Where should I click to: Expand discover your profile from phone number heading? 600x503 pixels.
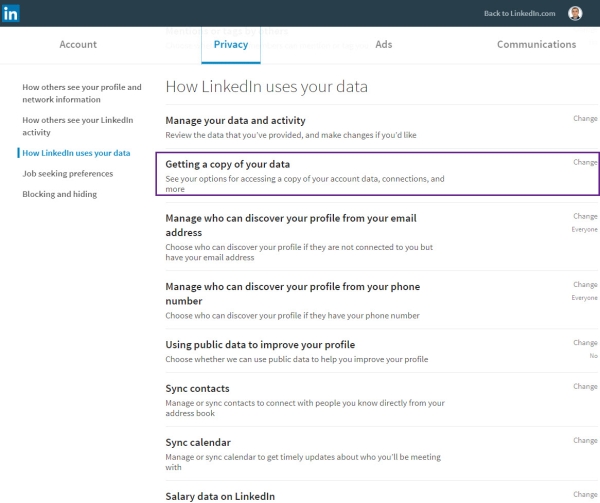pos(293,294)
